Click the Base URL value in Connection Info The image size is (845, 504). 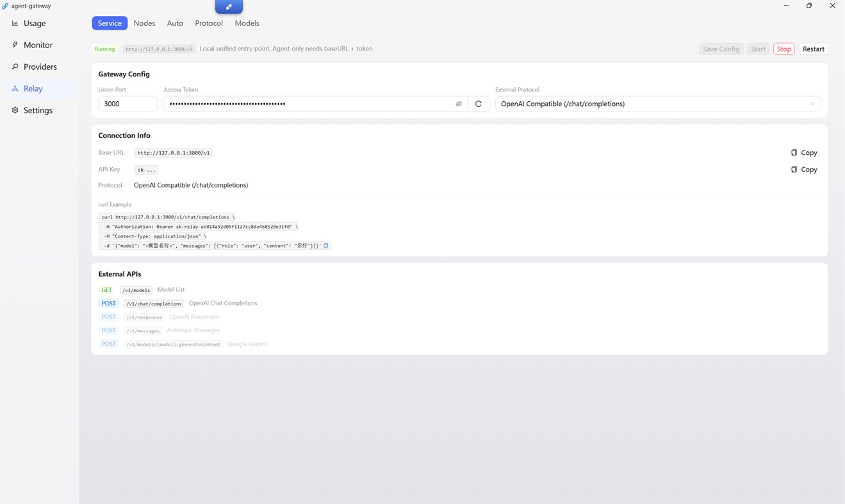tap(173, 153)
